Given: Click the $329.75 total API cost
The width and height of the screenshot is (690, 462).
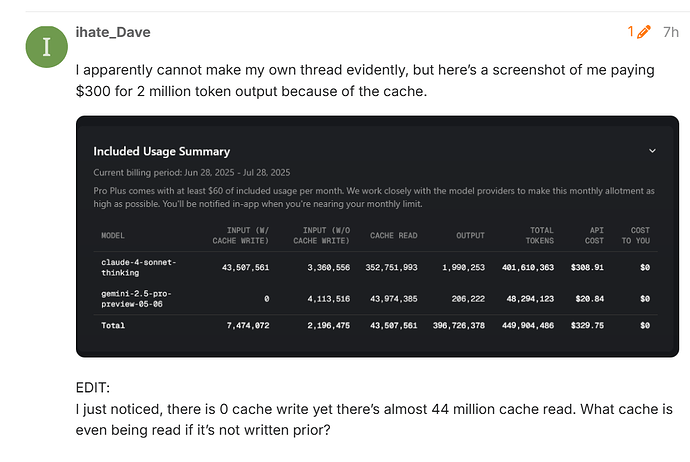Looking at the screenshot, I should [x=587, y=326].
